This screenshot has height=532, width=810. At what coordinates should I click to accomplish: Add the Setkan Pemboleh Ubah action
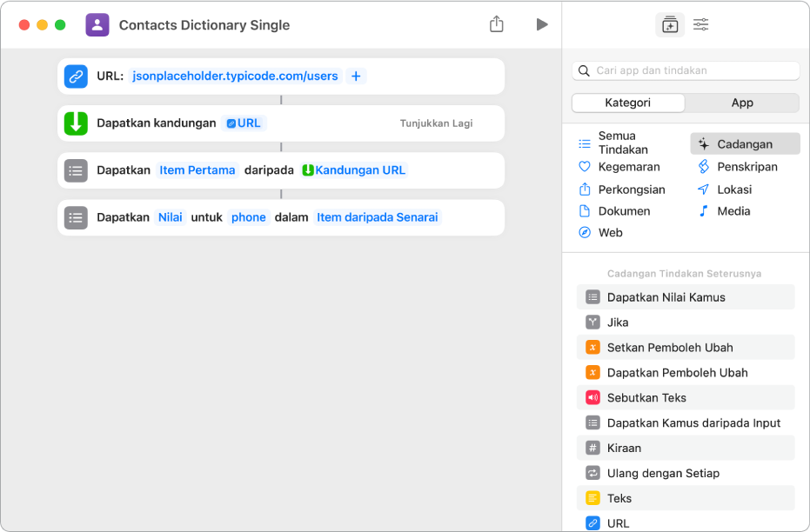(669, 348)
